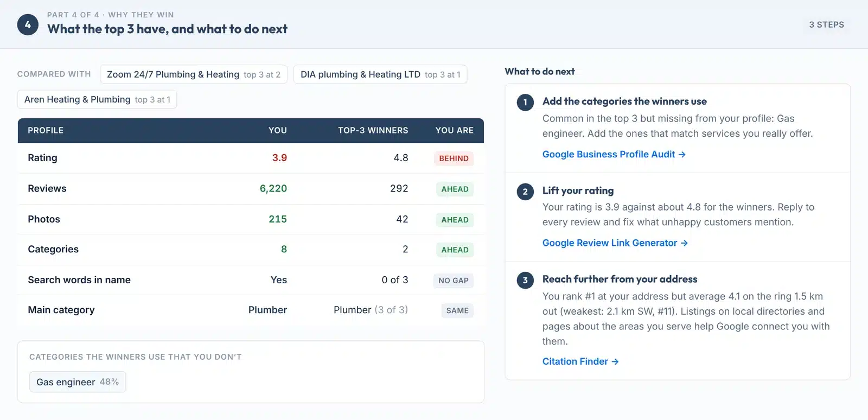Click the NO GAP badge
The height and width of the screenshot is (420, 868).
[454, 281]
